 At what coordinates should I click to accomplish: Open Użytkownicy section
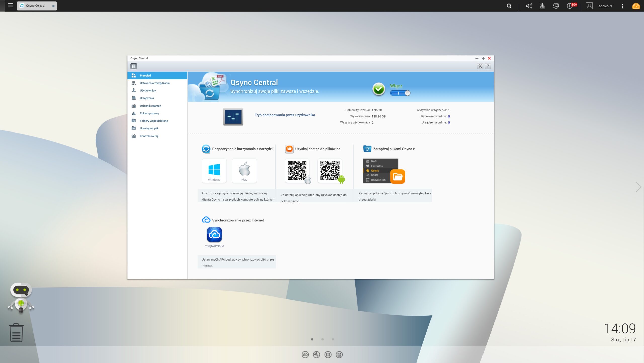point(157,90)
